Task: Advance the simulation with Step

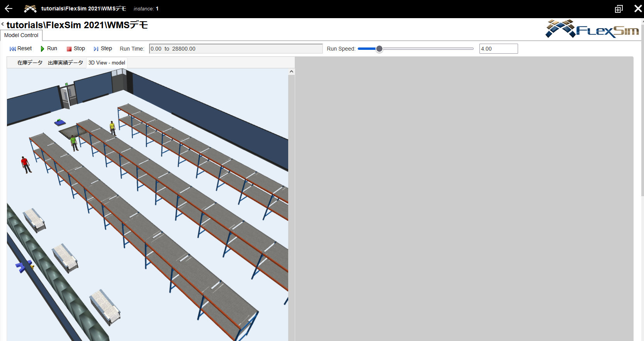Action: click(x=103, y=49)
